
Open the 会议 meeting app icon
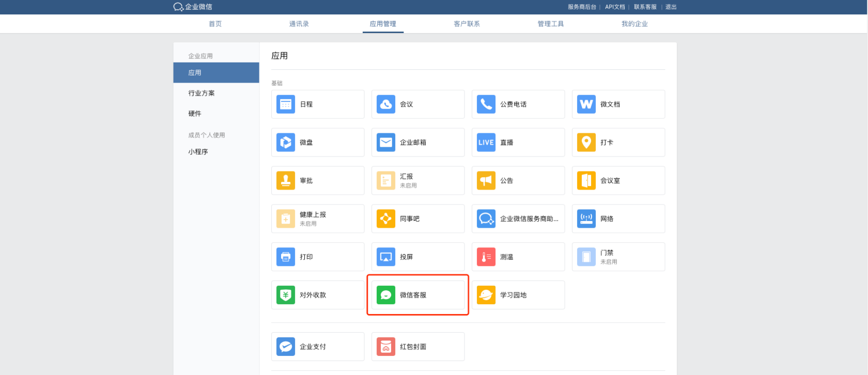pos(386,104)
